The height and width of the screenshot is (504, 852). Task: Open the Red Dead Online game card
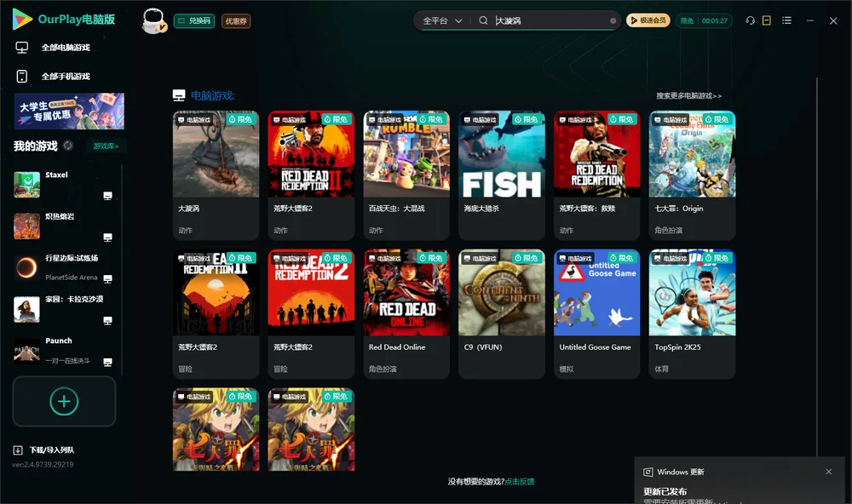coord(406,314)
